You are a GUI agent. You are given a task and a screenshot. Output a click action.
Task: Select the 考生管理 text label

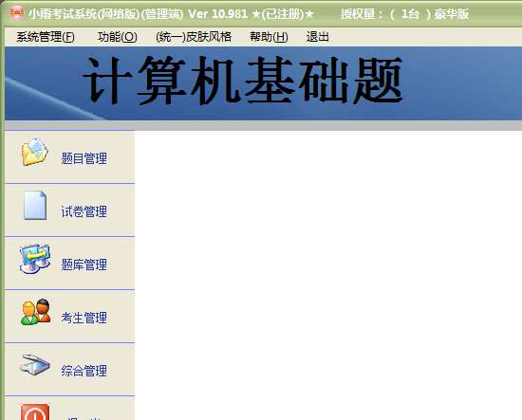[84, 318]
